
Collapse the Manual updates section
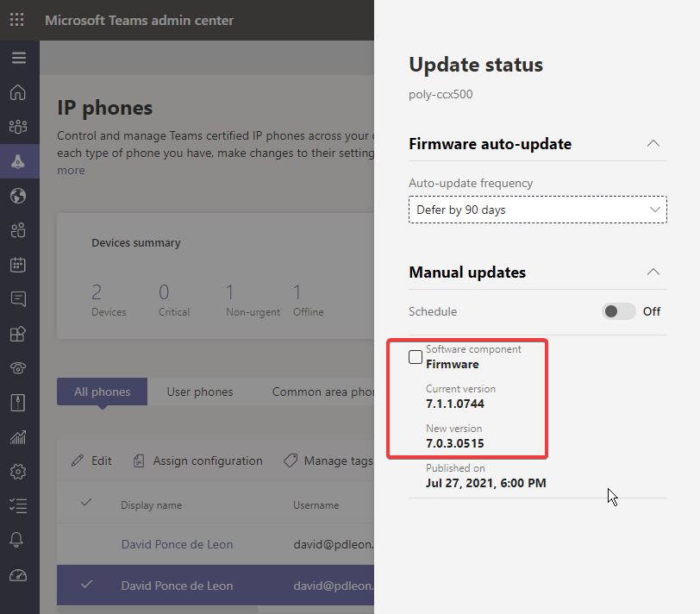pos(653,272)
